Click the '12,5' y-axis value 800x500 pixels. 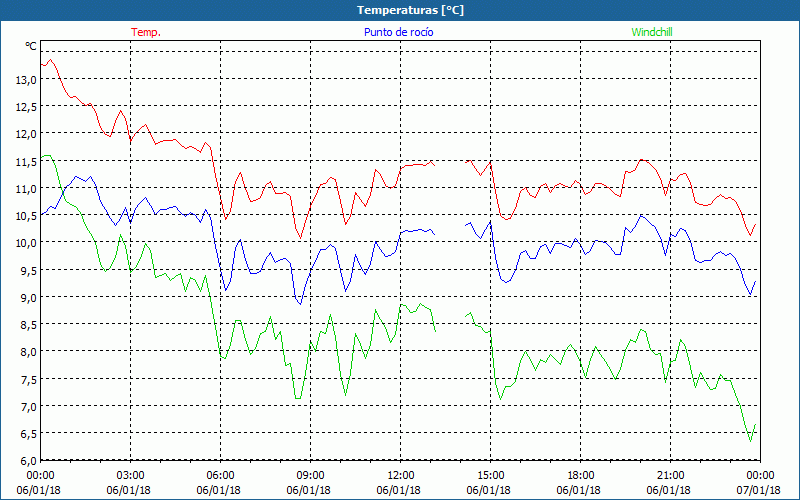[x=26, y=107]
